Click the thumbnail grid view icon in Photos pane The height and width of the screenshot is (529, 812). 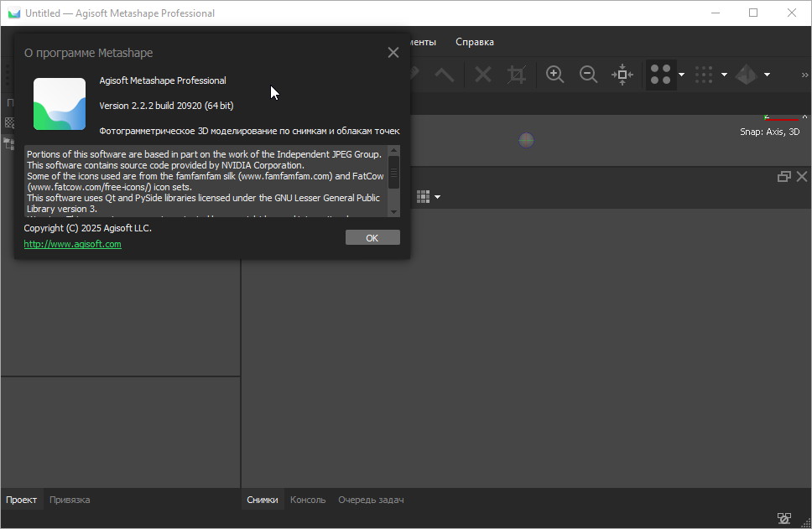pos(423,197)
